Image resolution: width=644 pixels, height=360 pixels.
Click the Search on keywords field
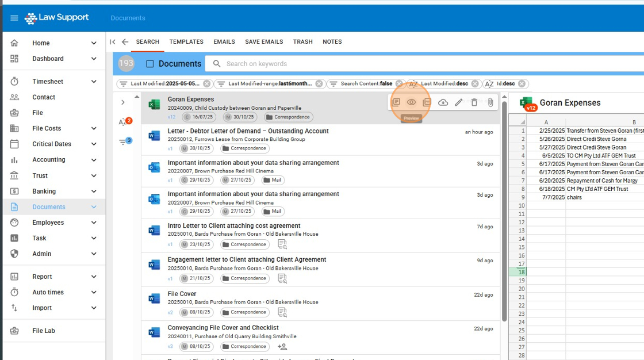345,64
